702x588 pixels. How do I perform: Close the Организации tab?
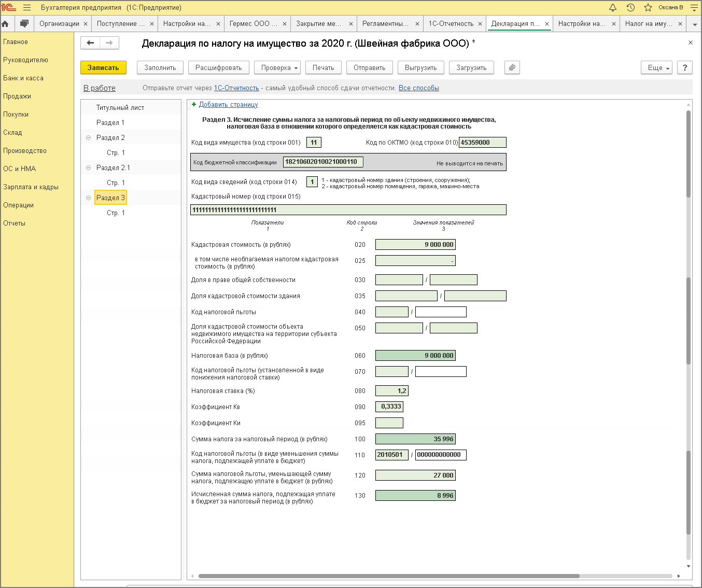86,24
